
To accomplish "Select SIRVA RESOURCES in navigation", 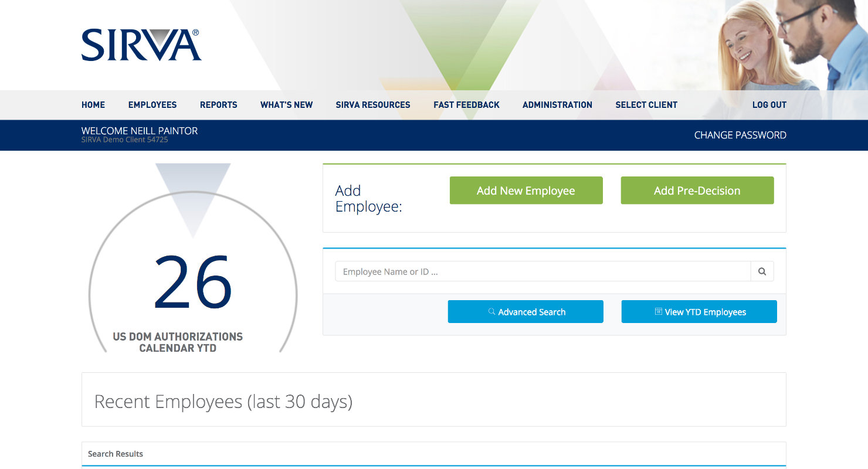I will point(373,105).
